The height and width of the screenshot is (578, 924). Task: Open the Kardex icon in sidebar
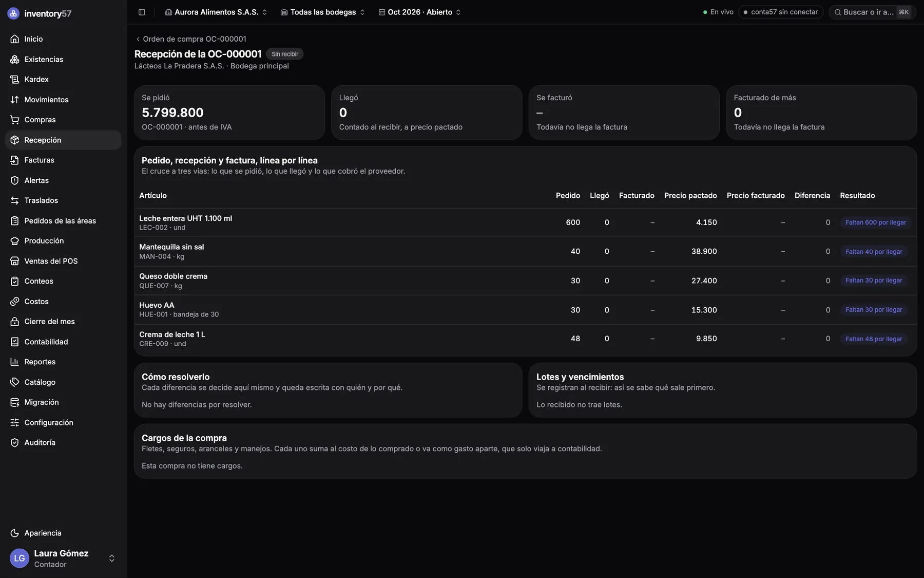[15, 79]
